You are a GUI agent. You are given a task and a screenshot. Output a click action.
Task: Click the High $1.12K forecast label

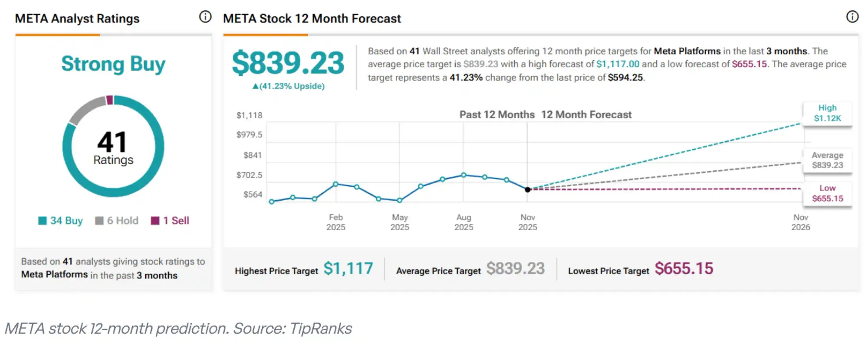[x=827, y=113]
